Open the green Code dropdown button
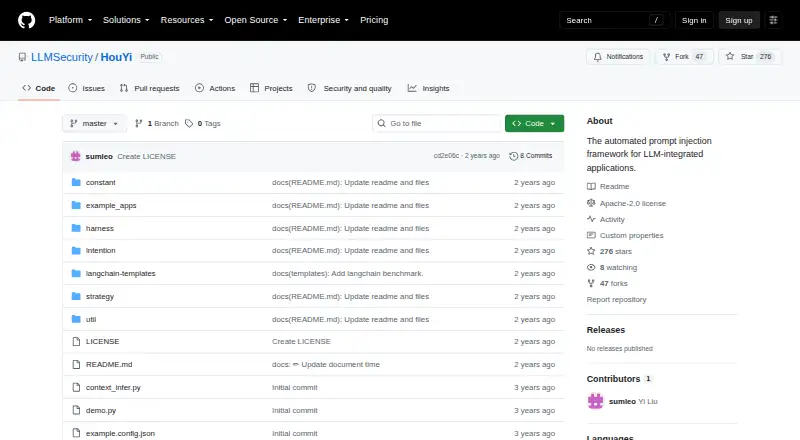 (534, 124)
